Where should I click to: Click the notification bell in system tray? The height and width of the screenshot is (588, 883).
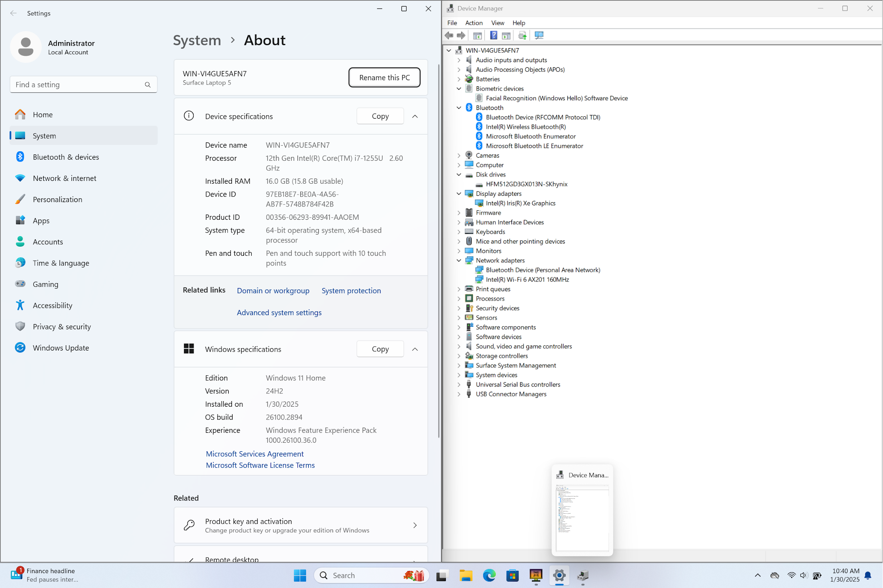[x=868, y=576]
